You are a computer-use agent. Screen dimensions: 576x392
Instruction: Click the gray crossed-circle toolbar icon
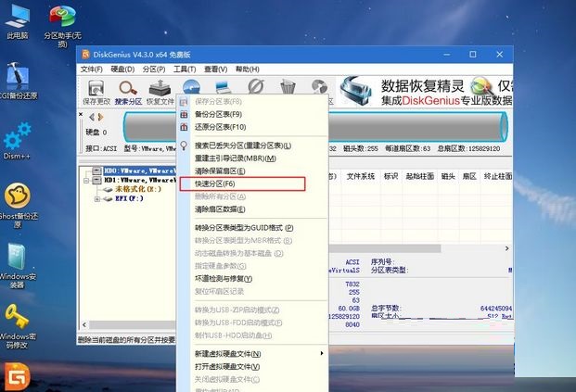pos(256,86)
